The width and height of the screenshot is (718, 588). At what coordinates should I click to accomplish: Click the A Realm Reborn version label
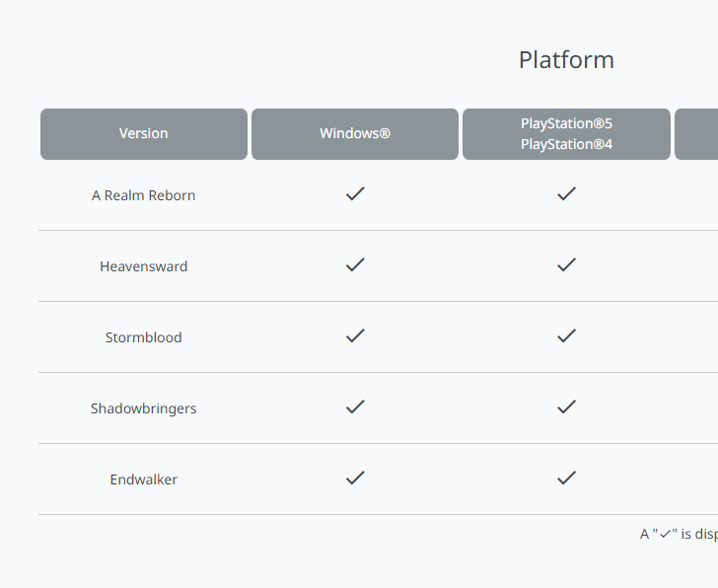click(x=143, y=195)
